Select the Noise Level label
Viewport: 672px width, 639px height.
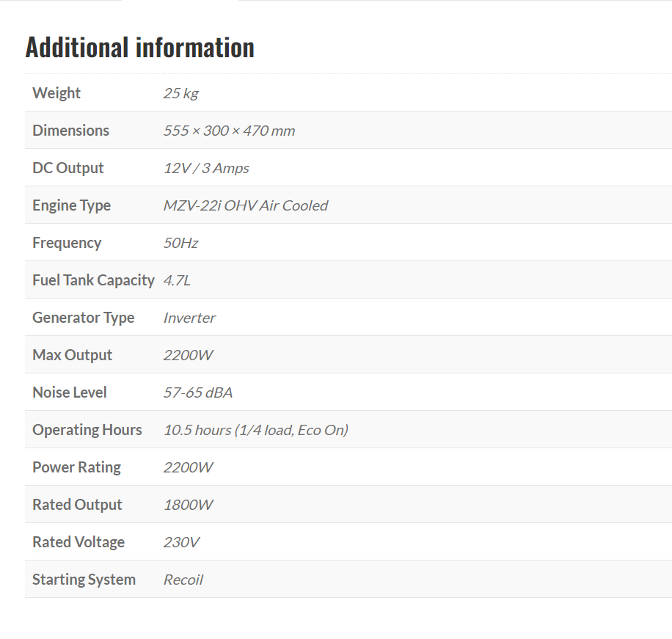(70, 392)
